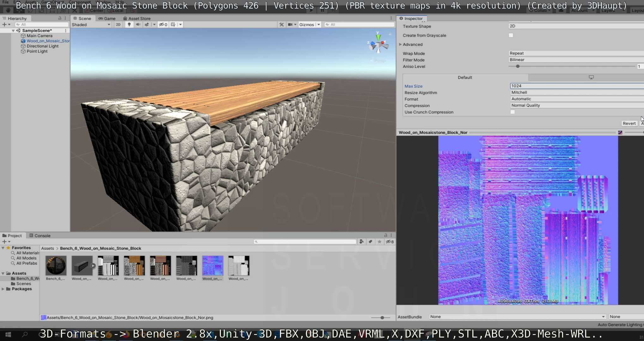Viewport: 644px width, 341px height.
Task: Open Scene view three-dot options menu
Action: 391,18
